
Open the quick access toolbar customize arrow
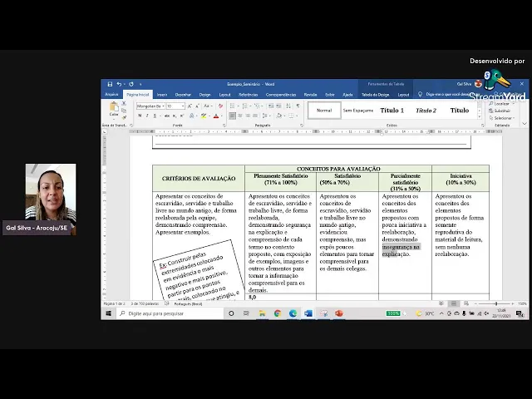tap(140, 85)
